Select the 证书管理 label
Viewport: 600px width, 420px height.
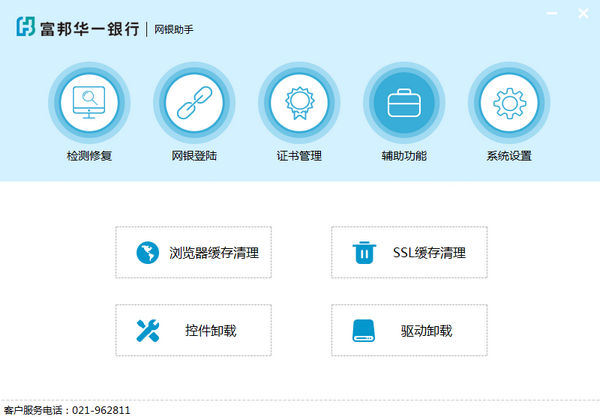299,156
